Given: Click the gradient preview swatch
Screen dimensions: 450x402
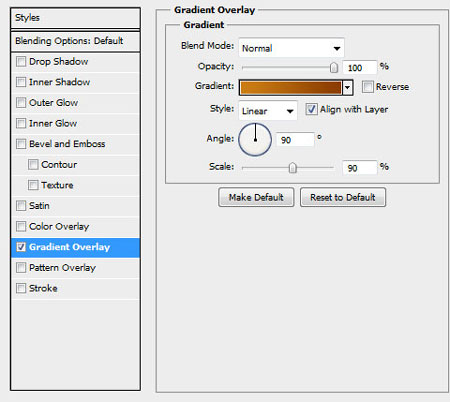Looking at the screenshot, I should coord(291,88).
